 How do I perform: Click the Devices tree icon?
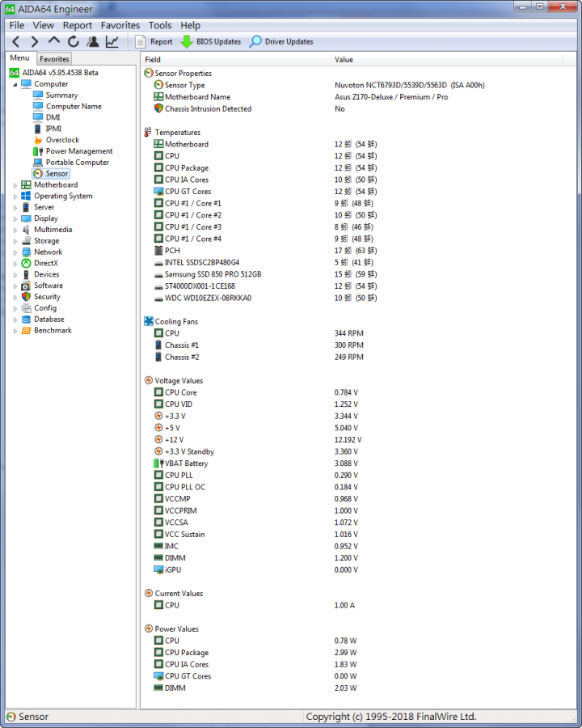[x=26, y=274]
